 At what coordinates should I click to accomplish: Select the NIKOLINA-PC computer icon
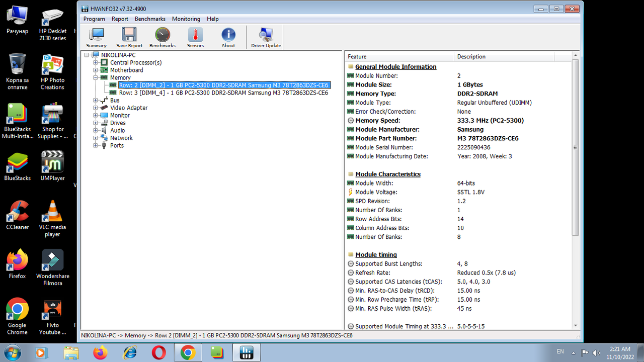point(96,55)
